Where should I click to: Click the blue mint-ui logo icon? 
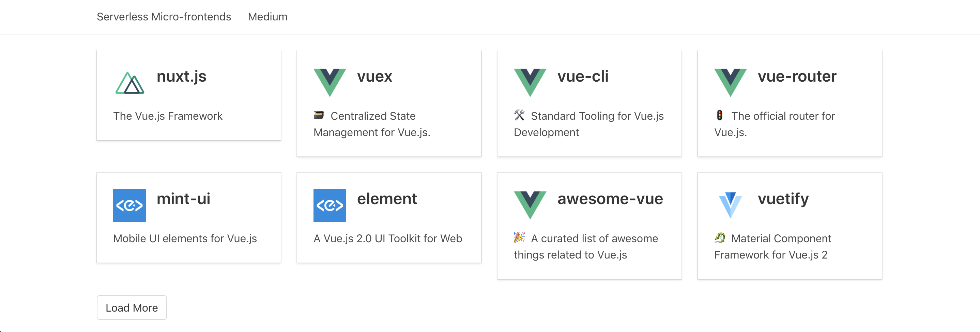click(x=129, y=205)
